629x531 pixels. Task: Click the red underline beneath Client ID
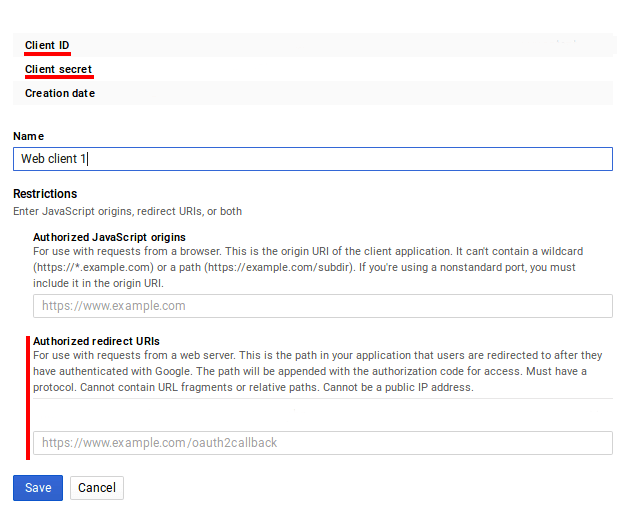[x=47, y=54]
